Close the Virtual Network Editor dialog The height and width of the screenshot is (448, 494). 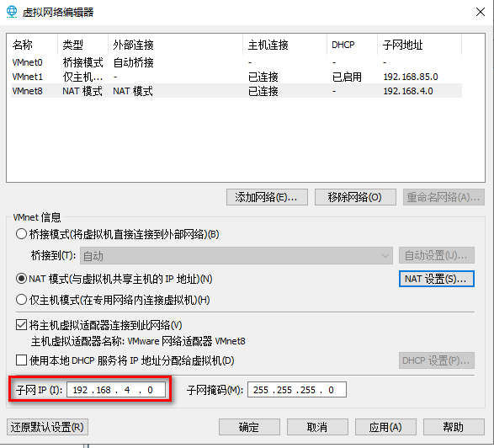(x=481, y=12)
